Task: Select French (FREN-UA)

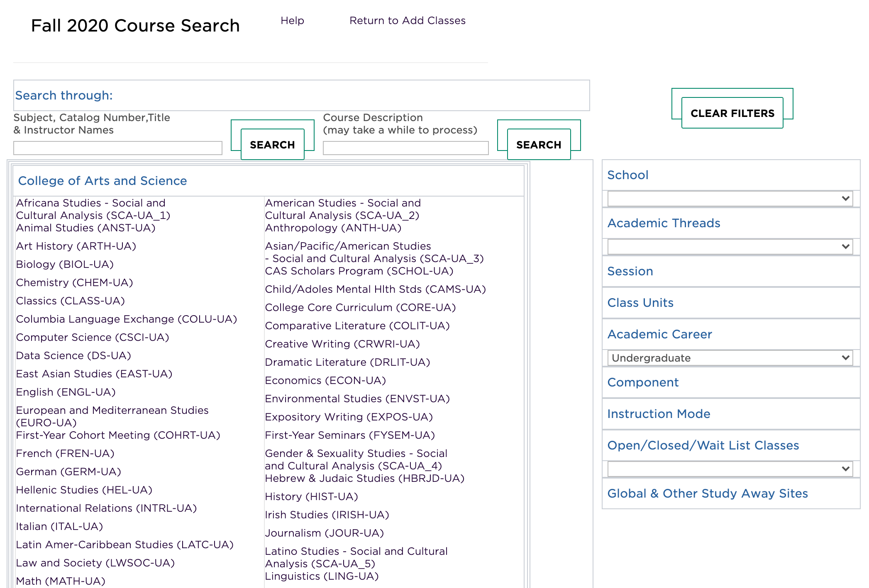Action: click(x=65, y=454)
